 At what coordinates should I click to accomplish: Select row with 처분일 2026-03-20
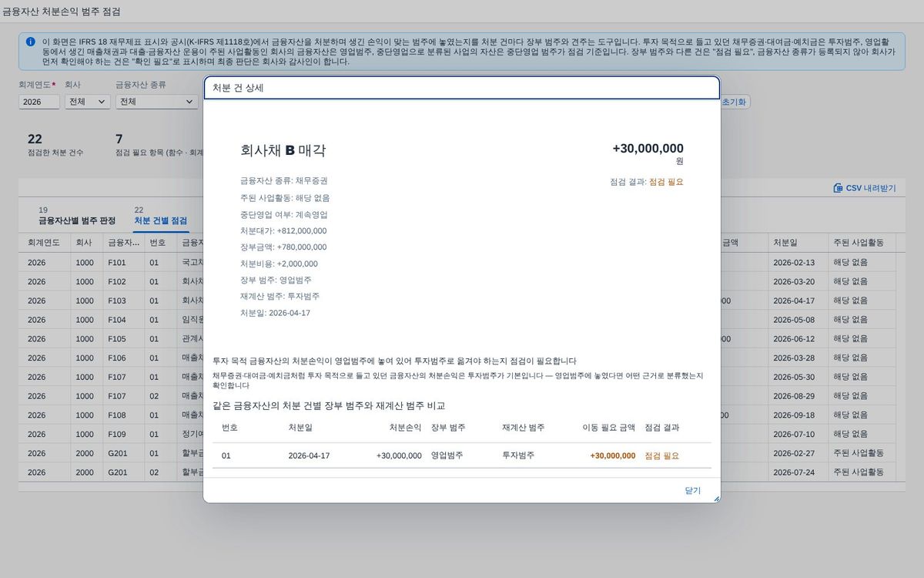pyautogui.click(x=462, y=281)
